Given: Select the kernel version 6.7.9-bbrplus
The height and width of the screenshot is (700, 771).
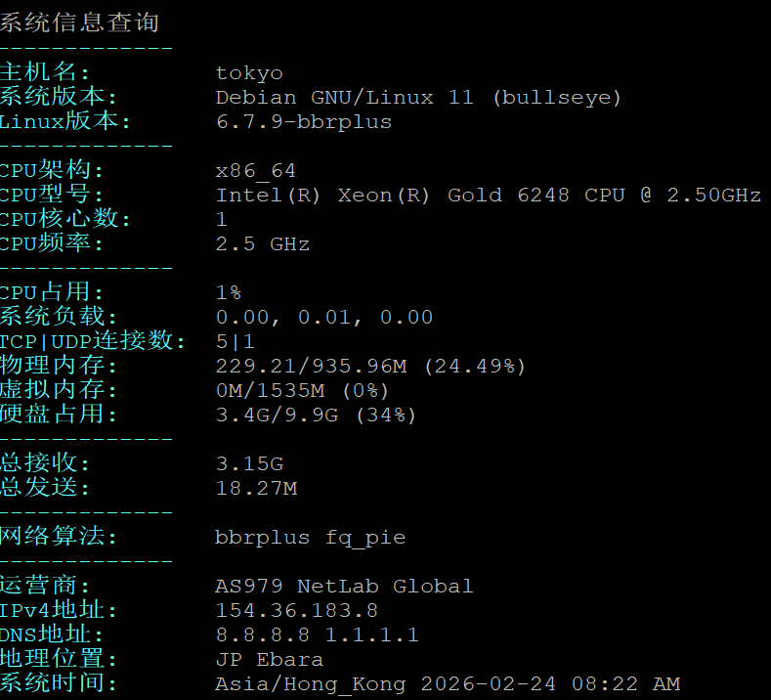Looking at the screenshot, I should pos(303,122).
